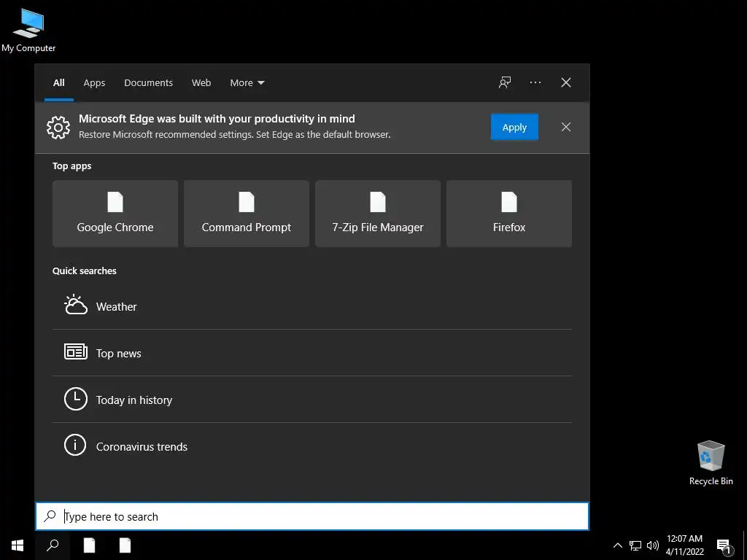Run the Weather quick search

coord(312,306)
